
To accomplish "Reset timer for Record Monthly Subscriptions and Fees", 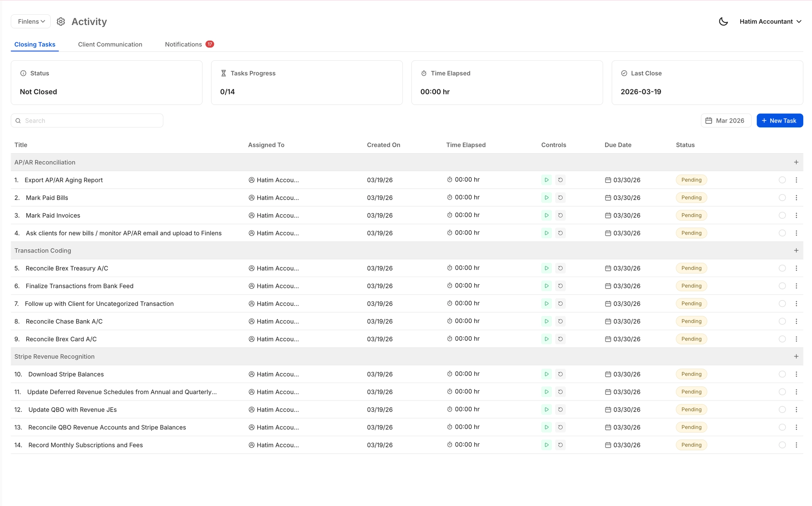I will pyautogui.click(x=560, y=445).
